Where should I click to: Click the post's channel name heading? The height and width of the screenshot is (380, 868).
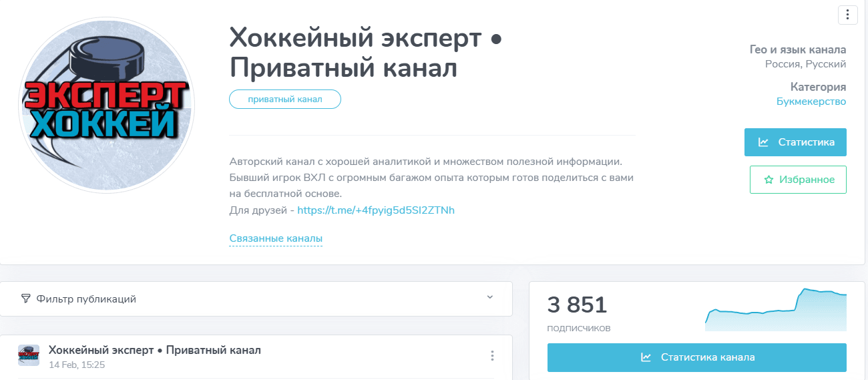pyautogui.click(x=155, y=350)
